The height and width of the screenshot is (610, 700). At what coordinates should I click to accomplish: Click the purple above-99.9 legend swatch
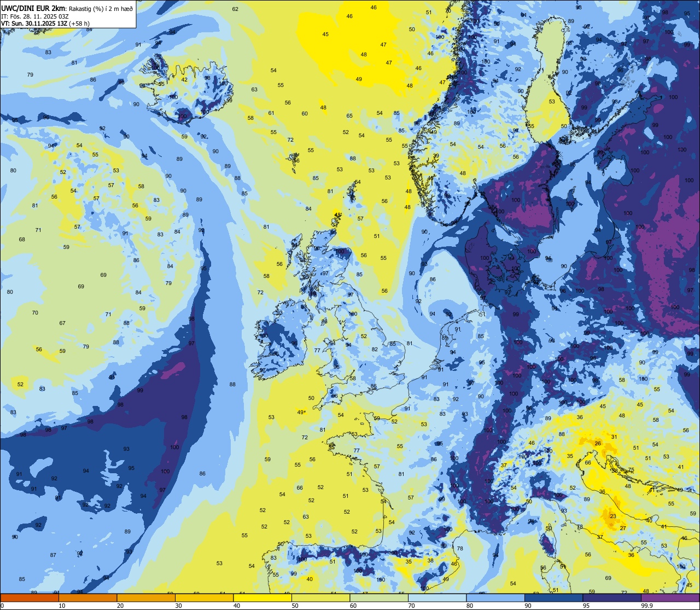coord(670,597)
